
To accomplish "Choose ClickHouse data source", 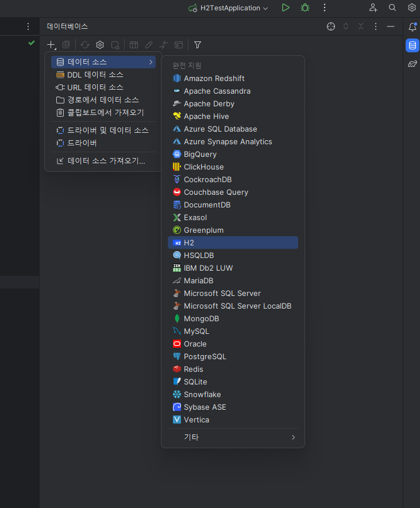I will (233, 167).
